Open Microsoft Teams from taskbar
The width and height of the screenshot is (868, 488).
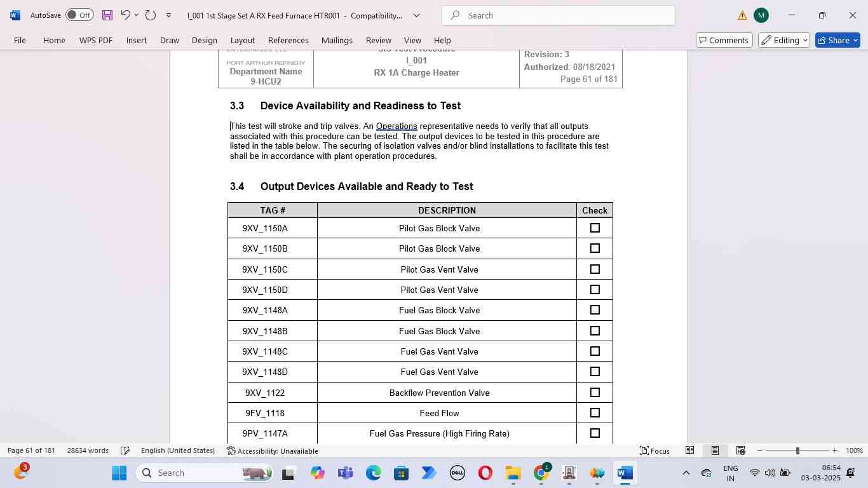point(346,473)
